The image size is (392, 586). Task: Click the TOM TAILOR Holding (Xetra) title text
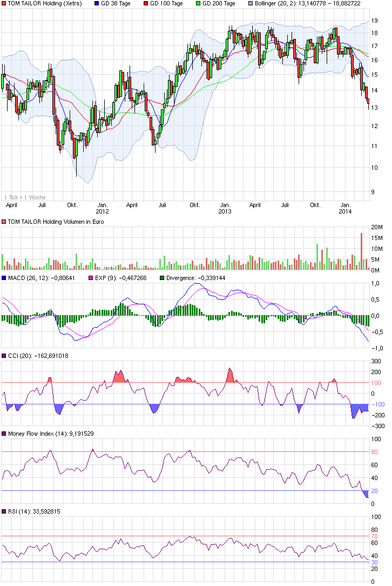(40, 4)
